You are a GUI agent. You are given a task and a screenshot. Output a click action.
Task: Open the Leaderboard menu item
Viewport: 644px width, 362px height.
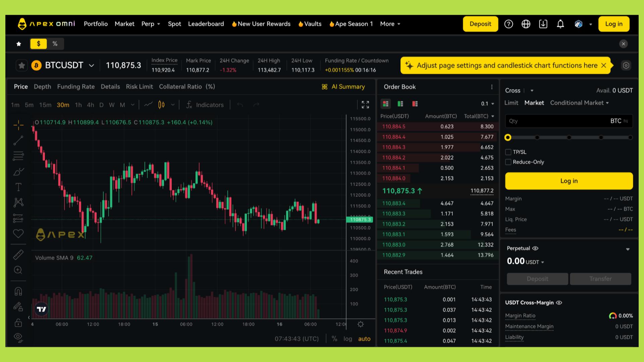pyautogui.click(x=206, y=24)
